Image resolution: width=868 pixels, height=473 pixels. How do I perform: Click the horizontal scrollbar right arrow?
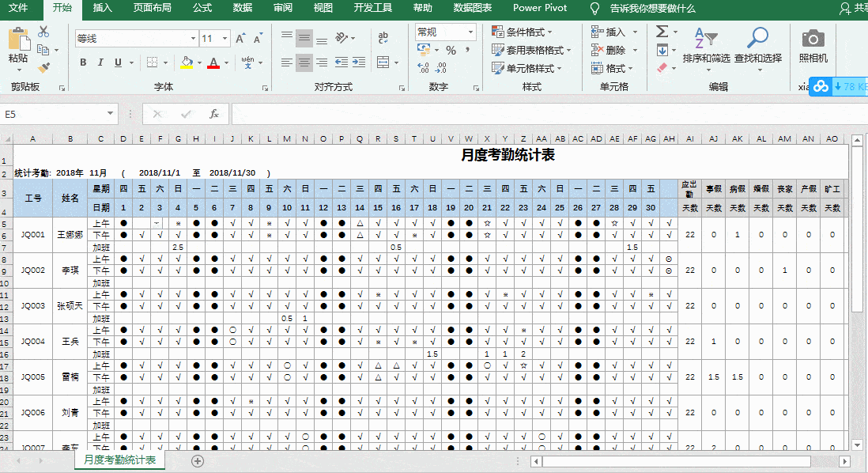pos(845,461)
